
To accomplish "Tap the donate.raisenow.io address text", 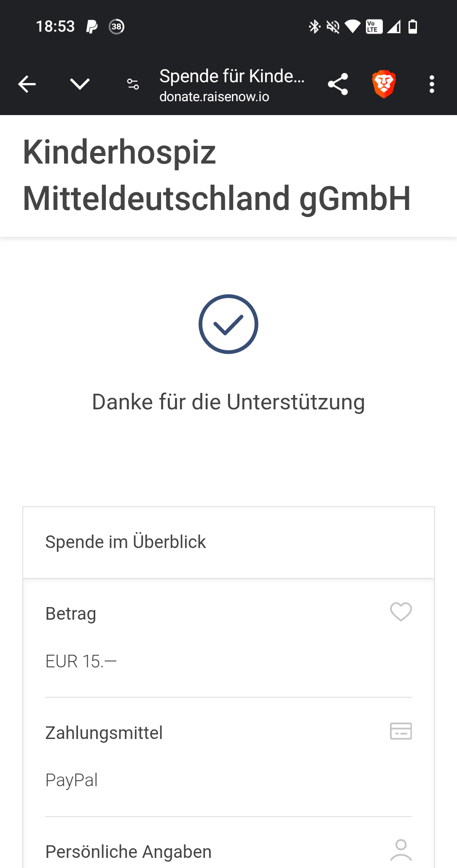I will tap(214, 97).
